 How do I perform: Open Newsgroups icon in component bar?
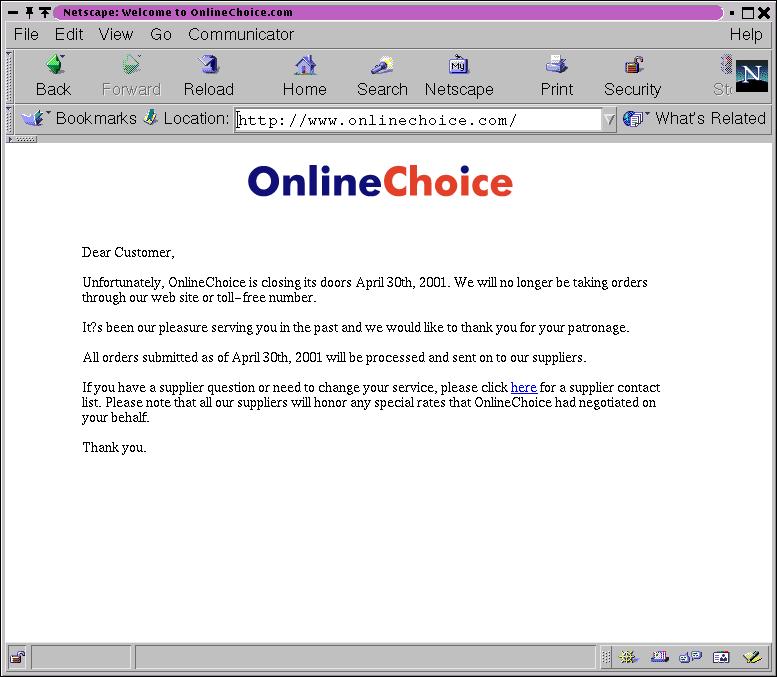click(690, 657)
